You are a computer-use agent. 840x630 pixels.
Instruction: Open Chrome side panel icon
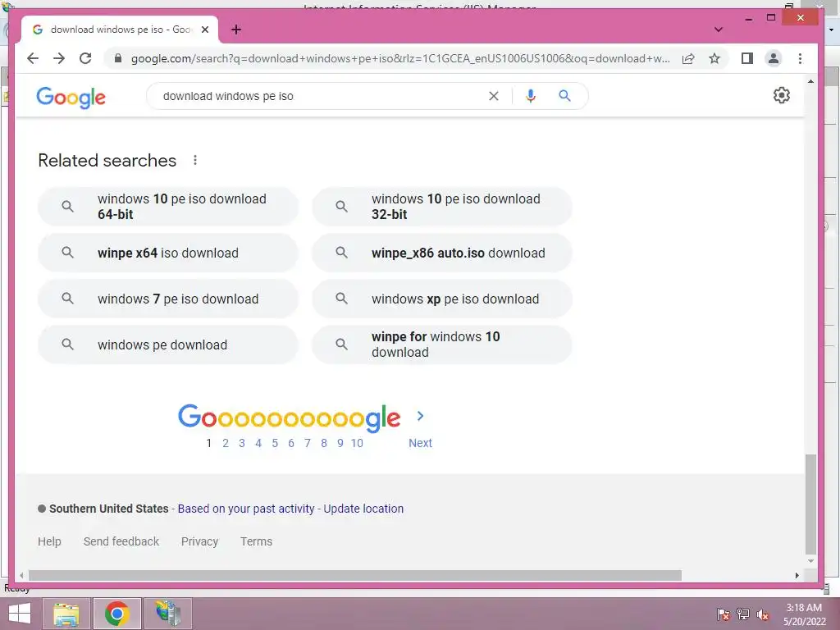pyautogui.click(x=747, y=58)
